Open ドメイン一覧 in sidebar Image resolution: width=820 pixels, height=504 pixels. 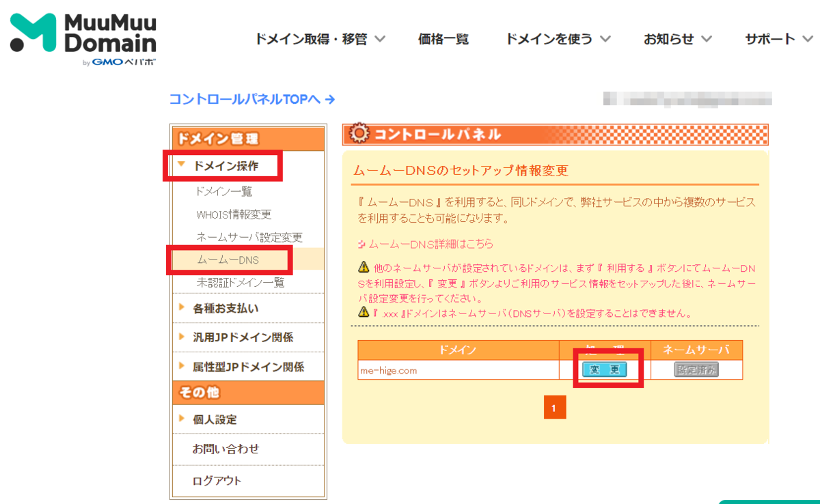[224, 192]
